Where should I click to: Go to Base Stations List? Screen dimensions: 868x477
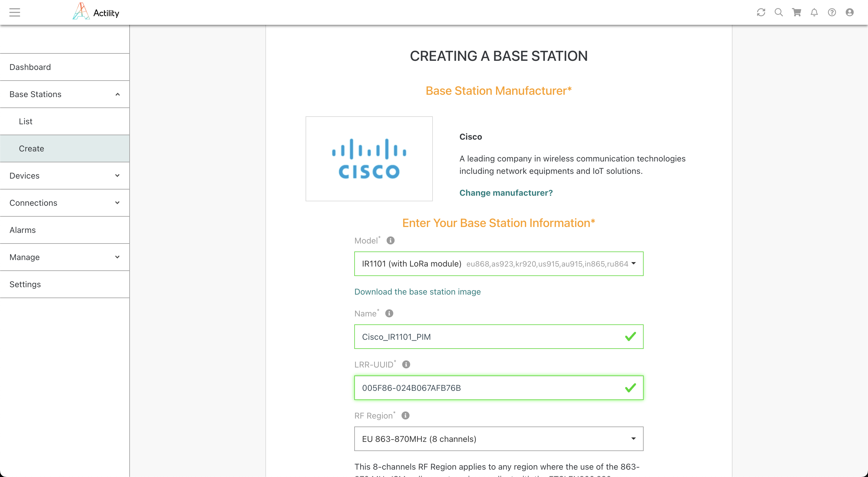(x=26, y=121)
